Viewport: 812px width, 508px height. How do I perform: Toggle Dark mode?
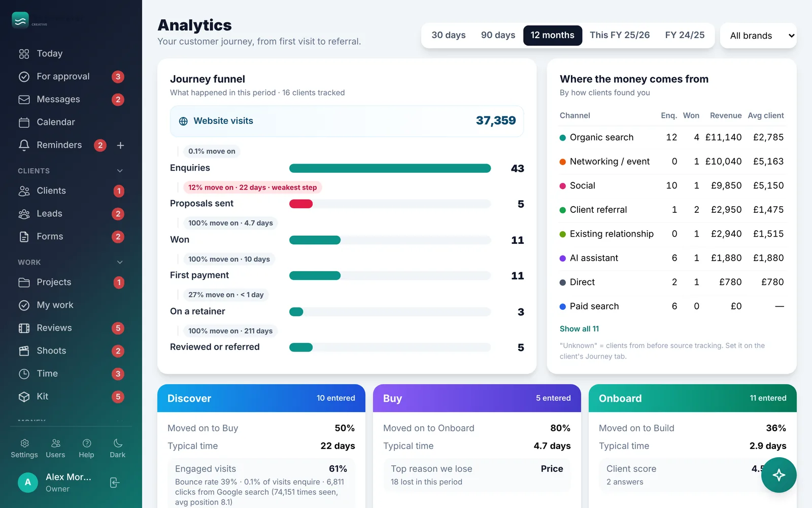[118, 448]
